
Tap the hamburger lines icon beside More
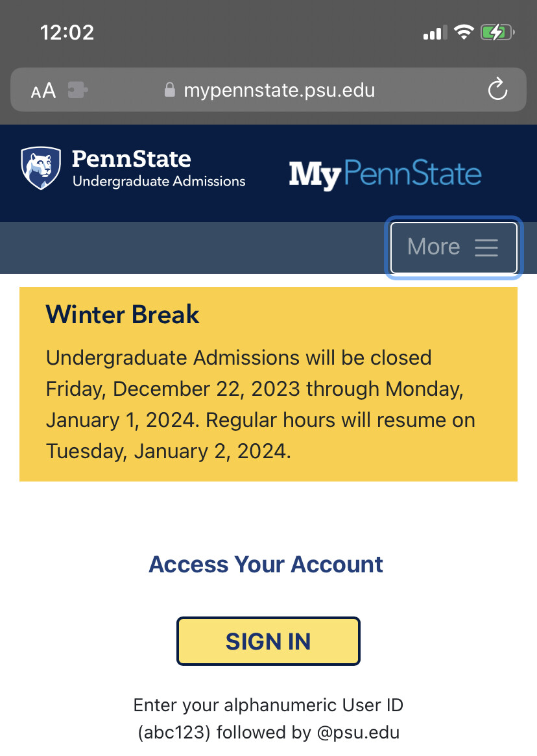(486, 247)
